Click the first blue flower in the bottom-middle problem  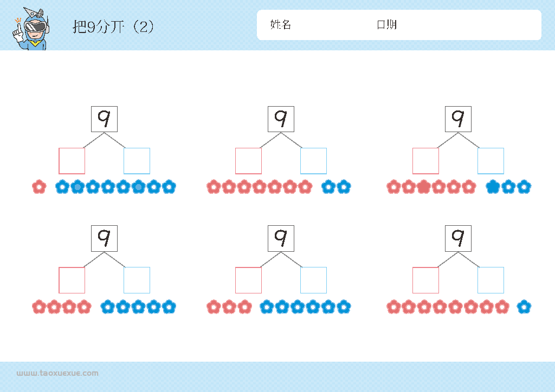point(267,307)
